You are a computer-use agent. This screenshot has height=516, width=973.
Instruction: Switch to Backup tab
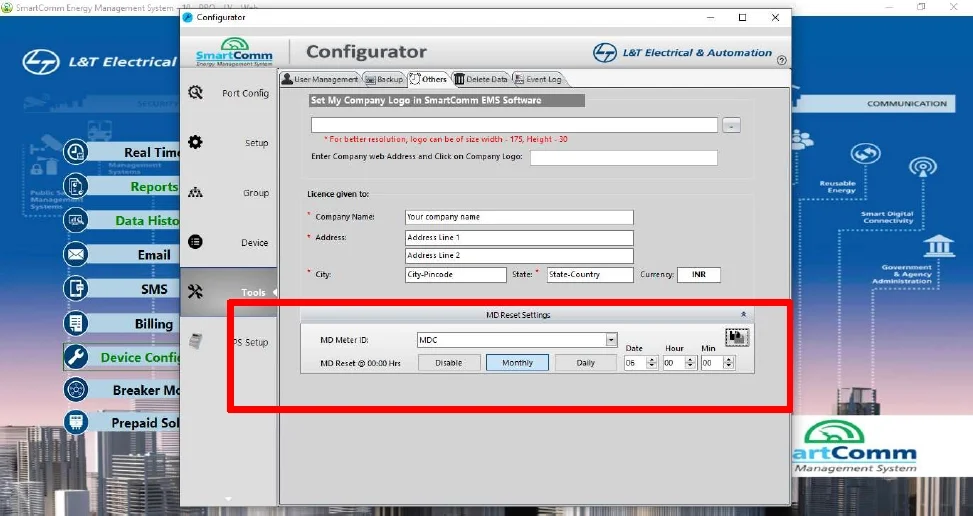(384, 79)
